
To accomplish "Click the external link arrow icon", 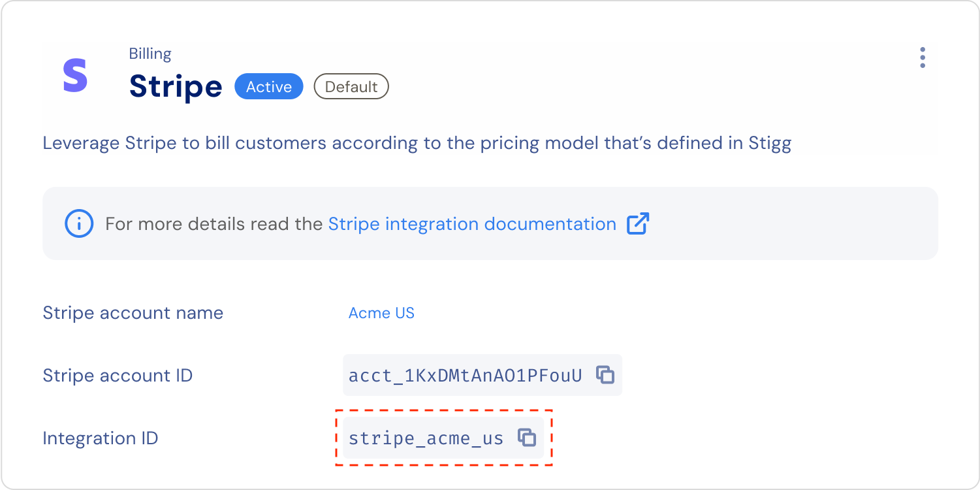I will 638,224.
